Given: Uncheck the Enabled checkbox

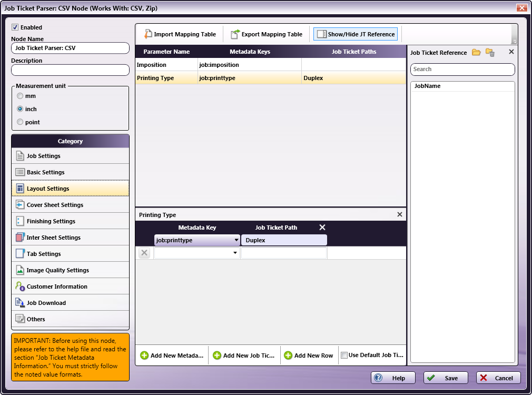Looking at the screenshot, I should tap(15, 27).
